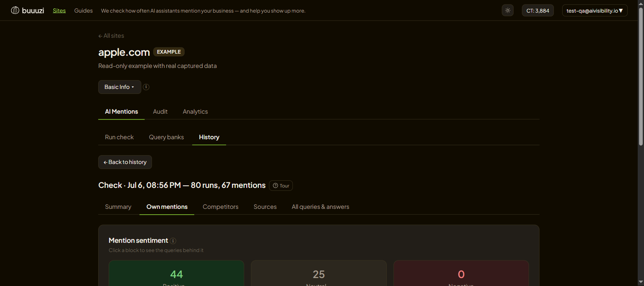Select the Summary tab
Screen dimensions: 644x286
tap(118, 207)
